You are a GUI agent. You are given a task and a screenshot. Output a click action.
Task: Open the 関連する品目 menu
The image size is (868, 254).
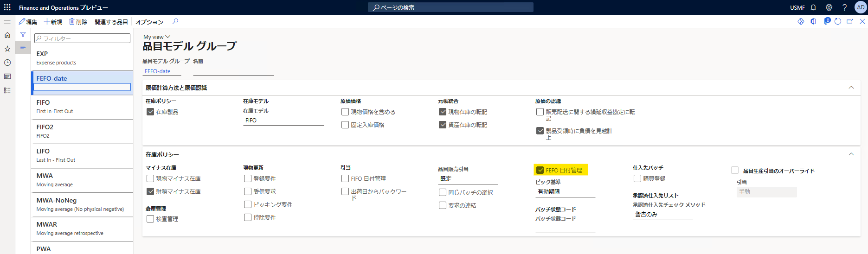(111, 22)
